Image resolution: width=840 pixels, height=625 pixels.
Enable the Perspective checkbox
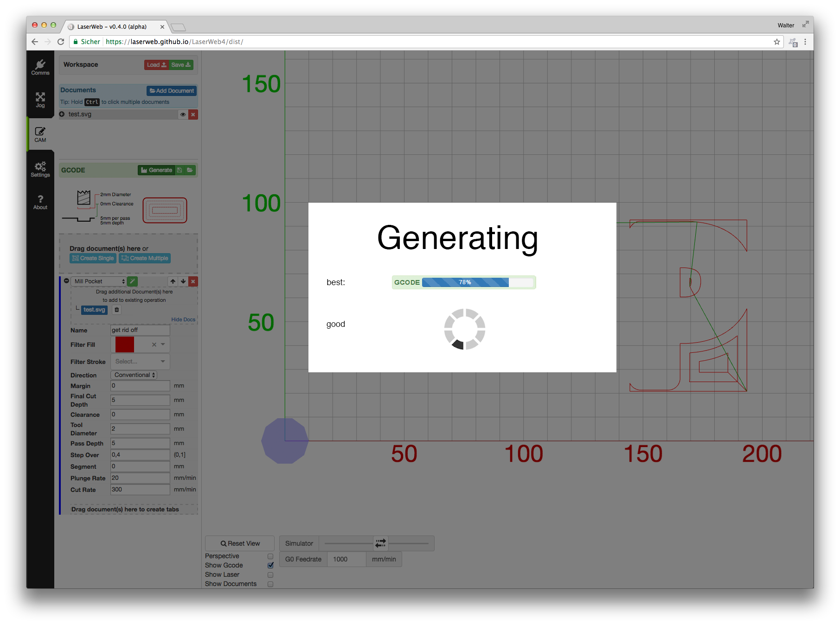pos(270,556)
